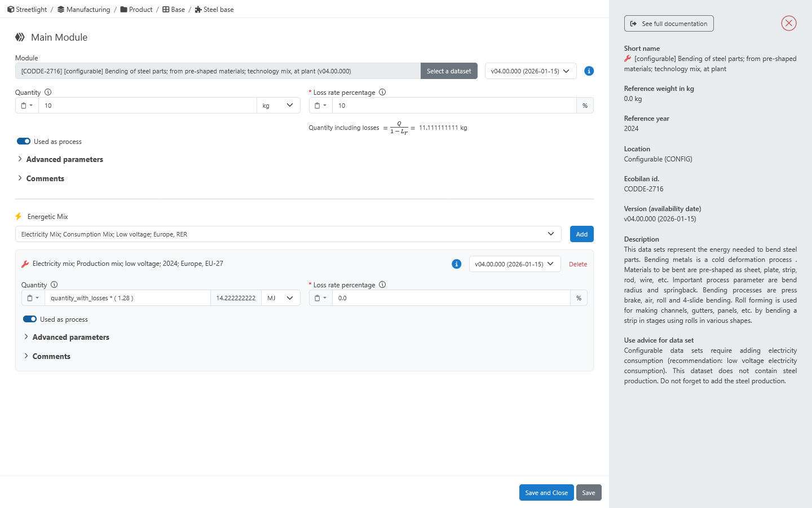The height and width of the screenshot is (508, 812).
Task: Click the Ecobilan id CODDE-2716 text
Action: pos(643,189)
